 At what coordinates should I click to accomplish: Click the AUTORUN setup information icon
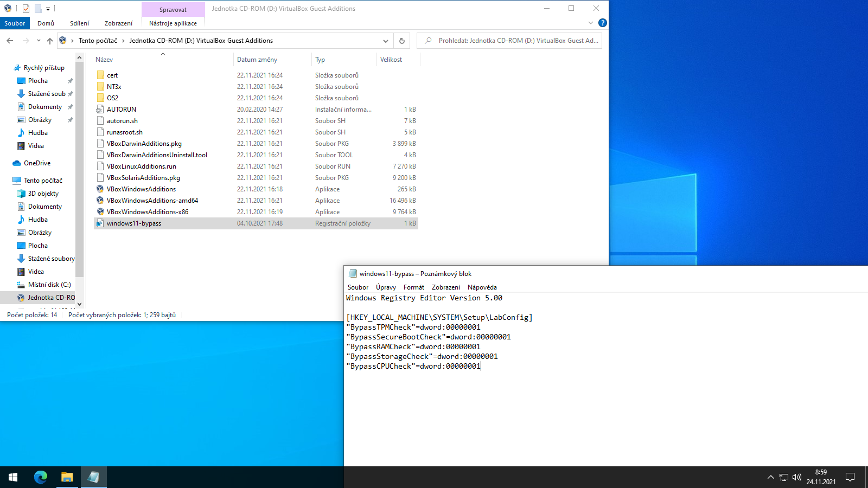tap(100, 110)
